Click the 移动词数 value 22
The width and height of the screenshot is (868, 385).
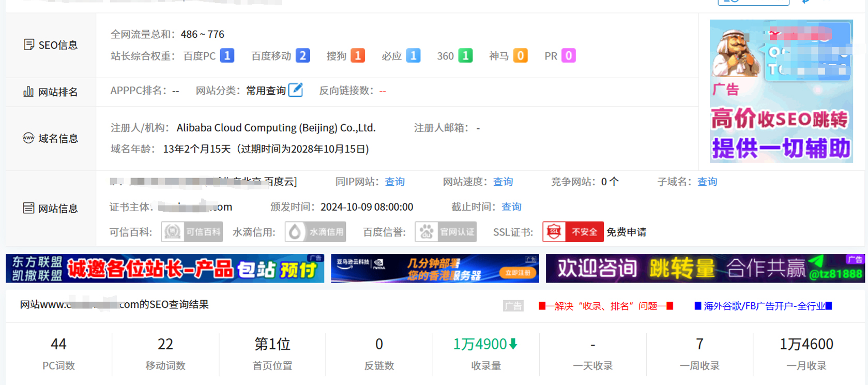click(165, 344)
